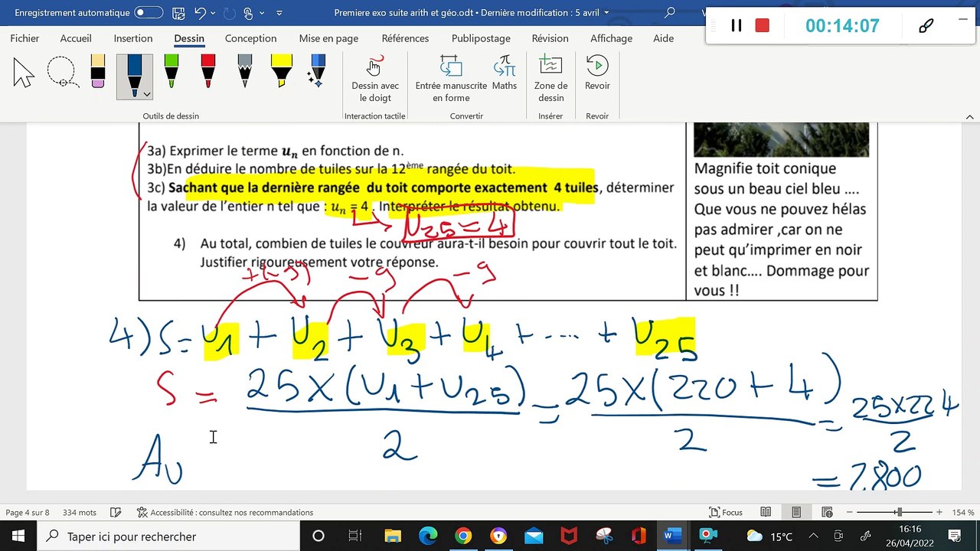980x551 pixels.
Task: Stop the screen recording
Action: click(x=762, y=25)
